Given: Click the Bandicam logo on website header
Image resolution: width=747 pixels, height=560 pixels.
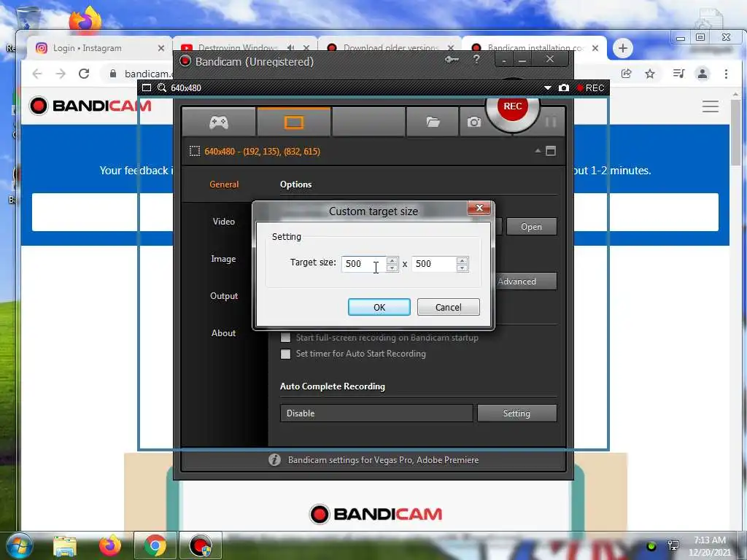Looking at the screenshot, I should click(90, 106).
